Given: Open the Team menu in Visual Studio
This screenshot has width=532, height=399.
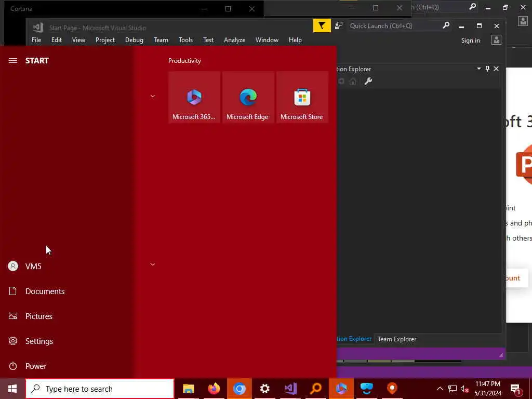Looking at the screenshot, I should pos(161,40).
